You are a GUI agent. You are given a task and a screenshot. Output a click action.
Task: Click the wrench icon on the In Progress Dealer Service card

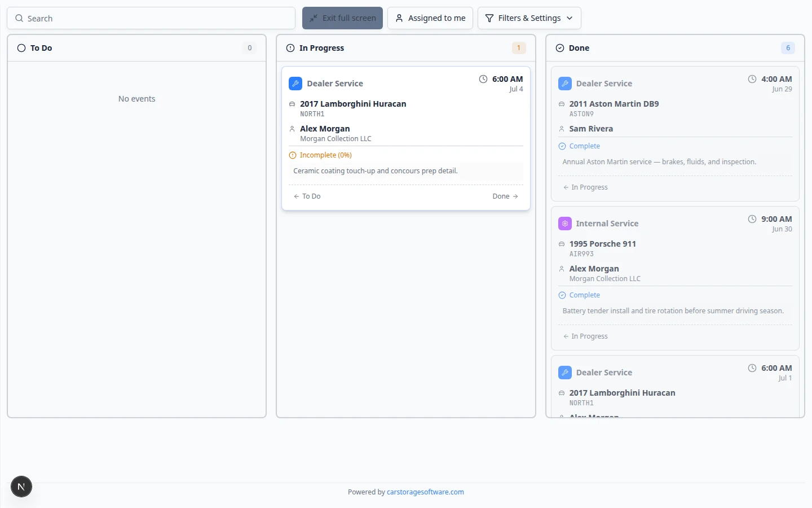point(295,84)
